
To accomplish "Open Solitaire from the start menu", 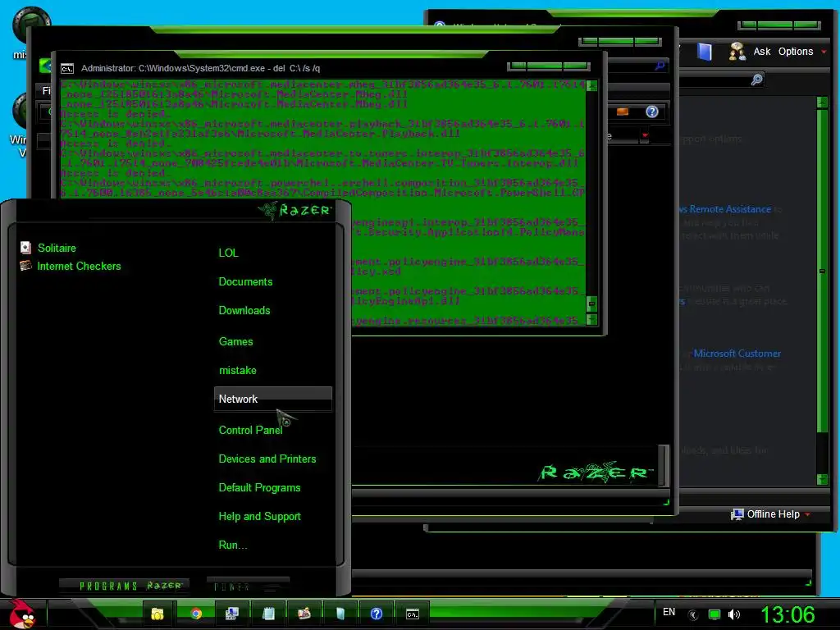I will (57, 248).
